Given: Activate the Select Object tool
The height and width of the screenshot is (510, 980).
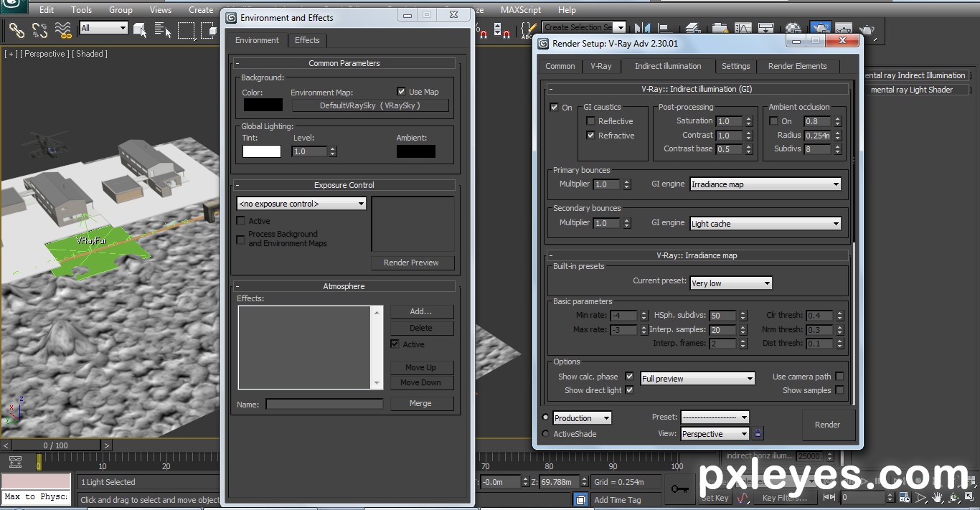Looking at the screenshot, I should coord(141,29).
